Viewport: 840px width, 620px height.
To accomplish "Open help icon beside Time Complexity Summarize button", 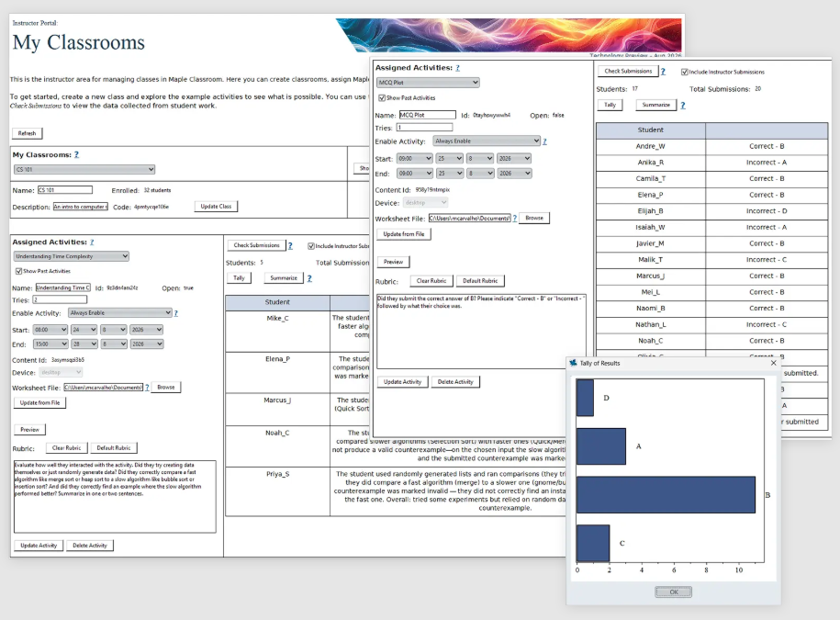I will (x=309, y=278).
